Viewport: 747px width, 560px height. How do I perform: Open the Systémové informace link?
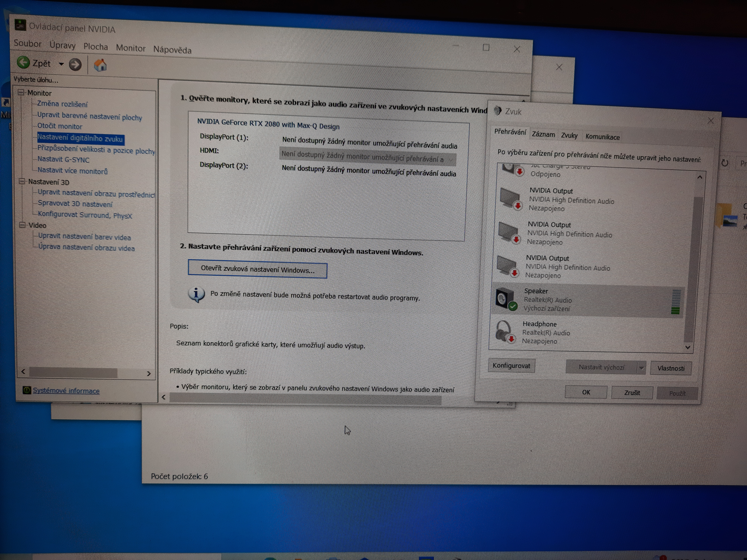tap(66, 391)
